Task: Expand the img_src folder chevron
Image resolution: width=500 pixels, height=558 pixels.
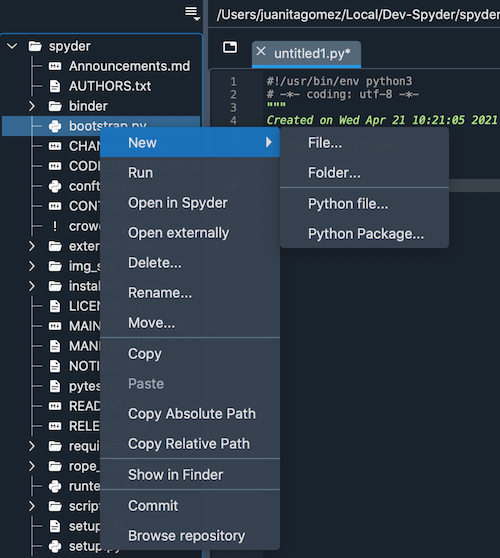Action: click(32, 266)
